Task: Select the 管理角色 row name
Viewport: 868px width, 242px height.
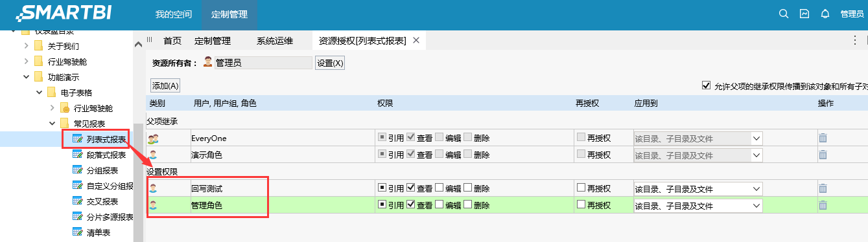Action: pos(207,206)
